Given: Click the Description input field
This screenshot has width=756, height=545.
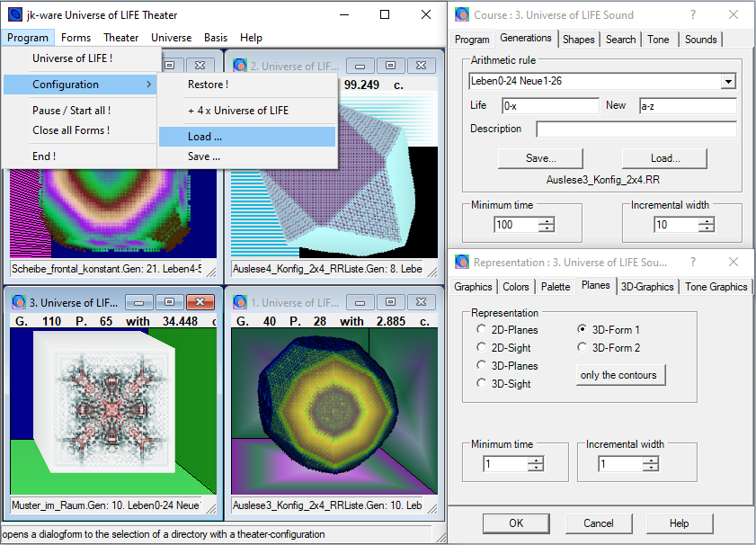Looking at the screenshot, I should (636, 129).
